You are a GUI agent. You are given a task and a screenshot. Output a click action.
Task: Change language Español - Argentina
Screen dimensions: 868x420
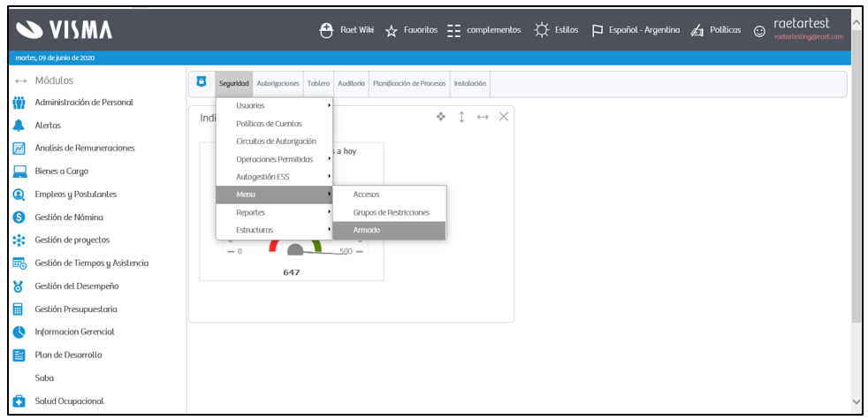pos(644,30)
